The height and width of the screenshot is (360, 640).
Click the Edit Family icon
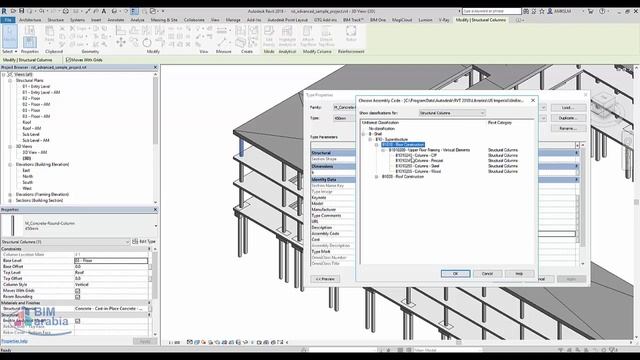coord(269,36)
